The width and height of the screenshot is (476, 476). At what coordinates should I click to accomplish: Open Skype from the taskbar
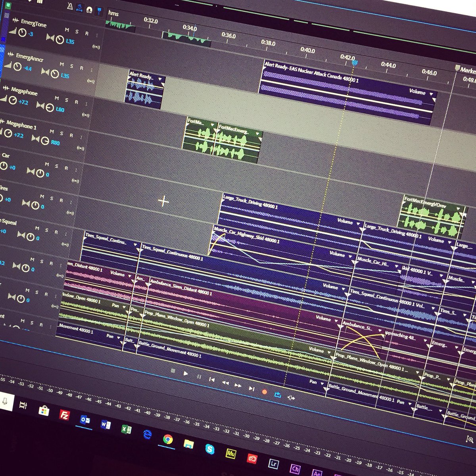coord(209,449)
